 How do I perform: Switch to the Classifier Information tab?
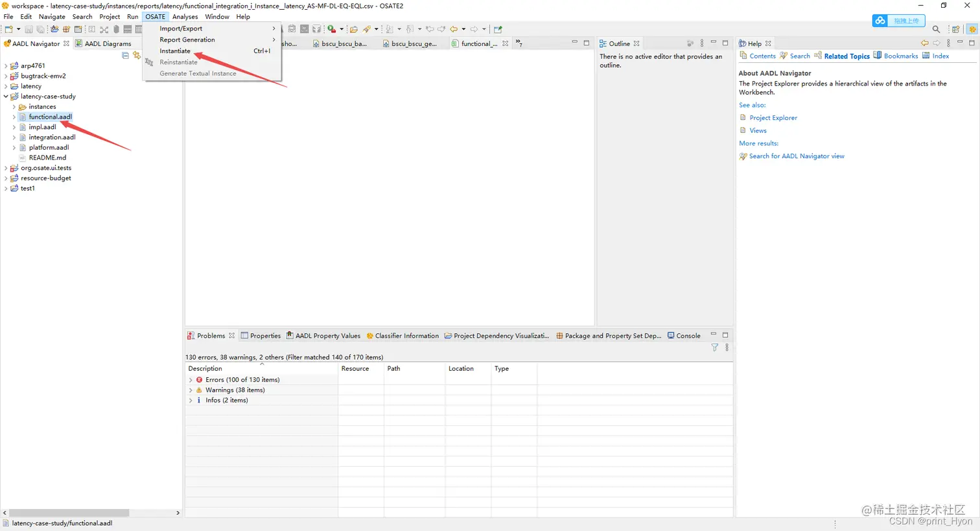(402, 336)
